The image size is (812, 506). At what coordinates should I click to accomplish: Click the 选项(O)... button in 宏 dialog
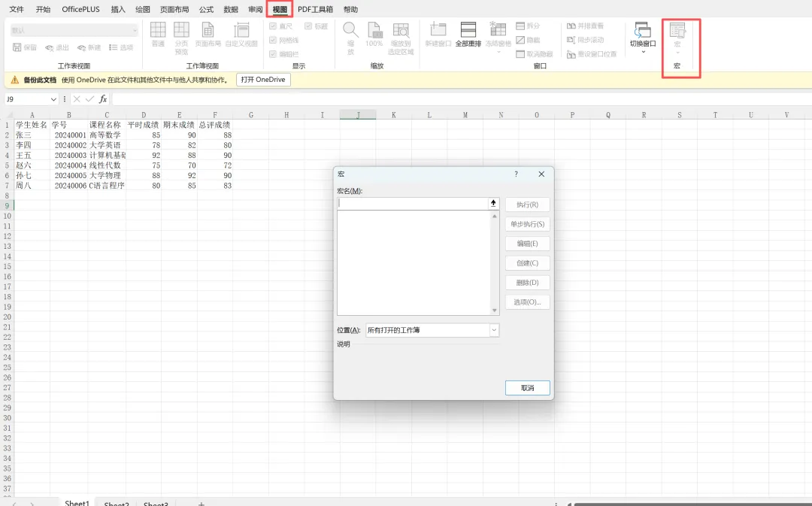(527, 302)
